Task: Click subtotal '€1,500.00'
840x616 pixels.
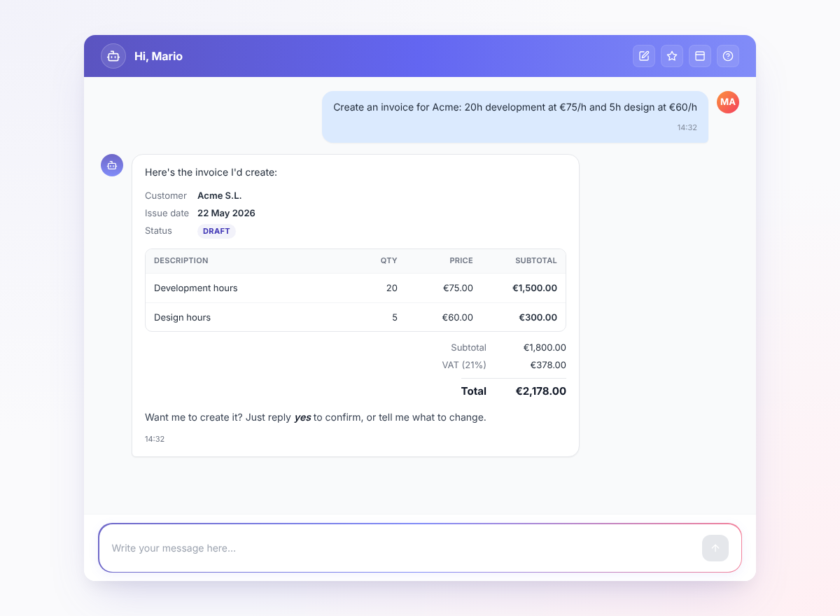Action: 535,288
